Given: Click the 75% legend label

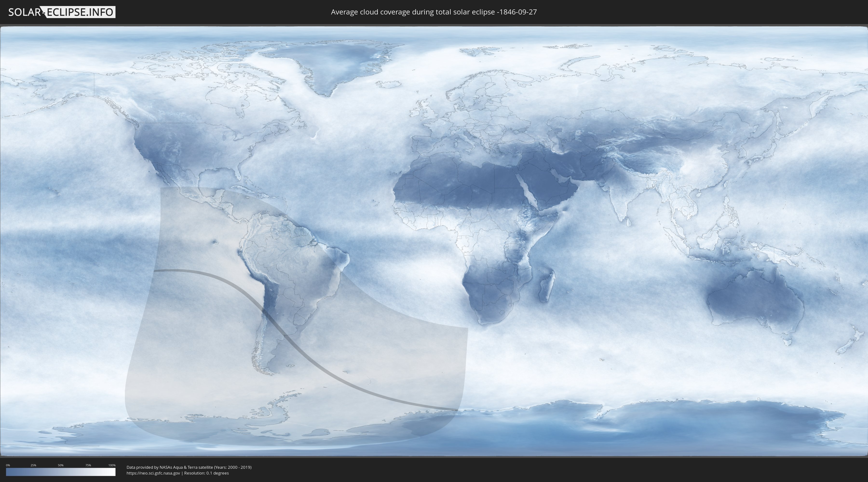Looking at the screenshot, I should 88,465.
